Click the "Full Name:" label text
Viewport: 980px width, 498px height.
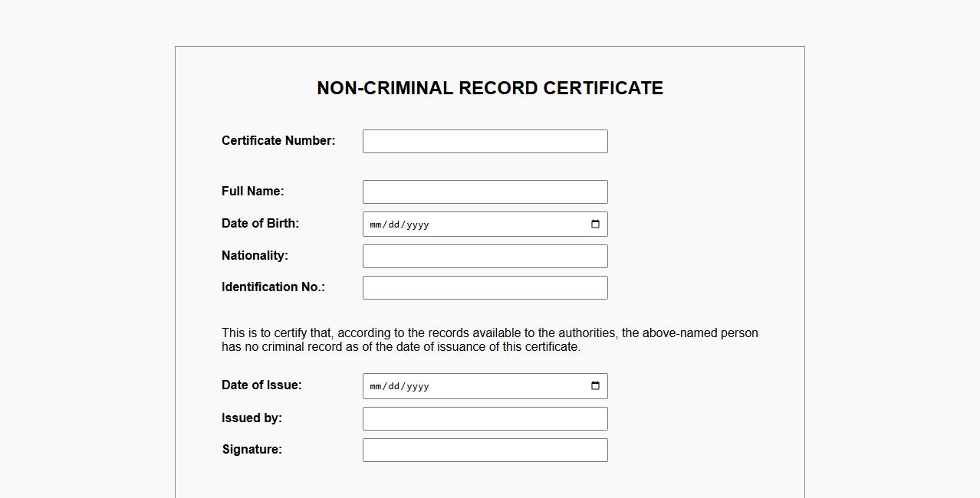(252, 192)
